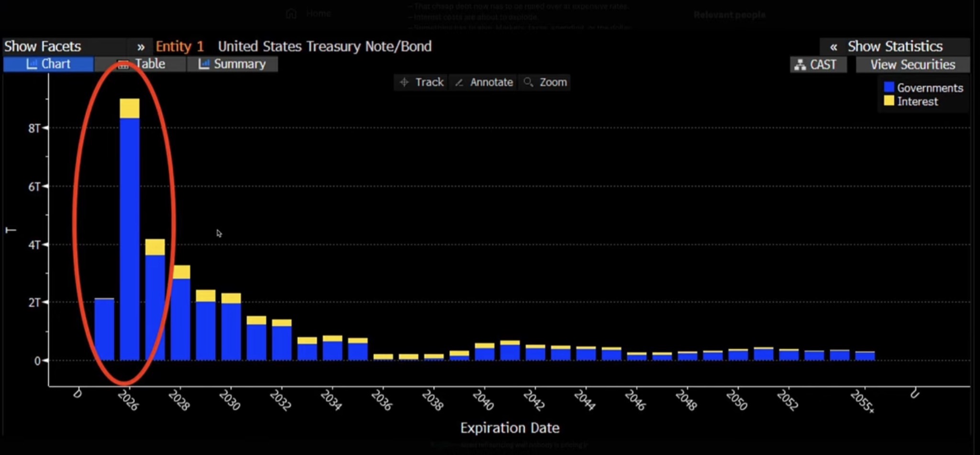Click the grid icon on Table tab
This screenshot has height=455, width=980.
coord(123,65)
